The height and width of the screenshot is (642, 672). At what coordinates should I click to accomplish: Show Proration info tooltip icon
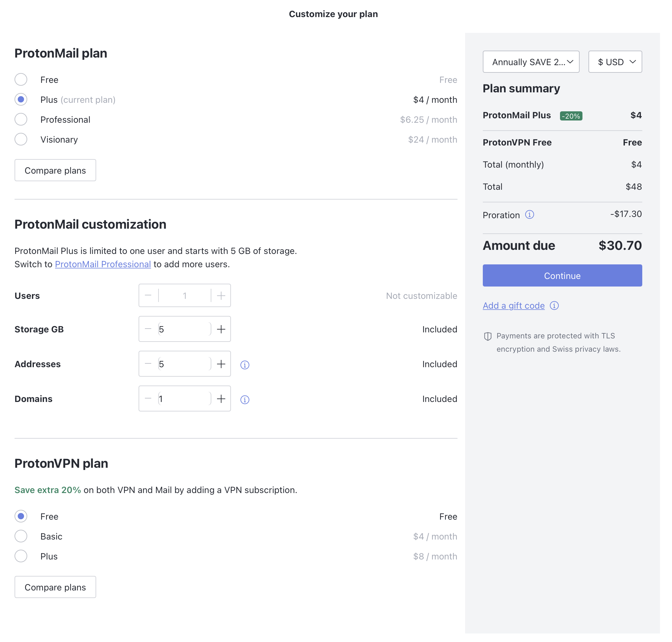[x=530, y=214]
